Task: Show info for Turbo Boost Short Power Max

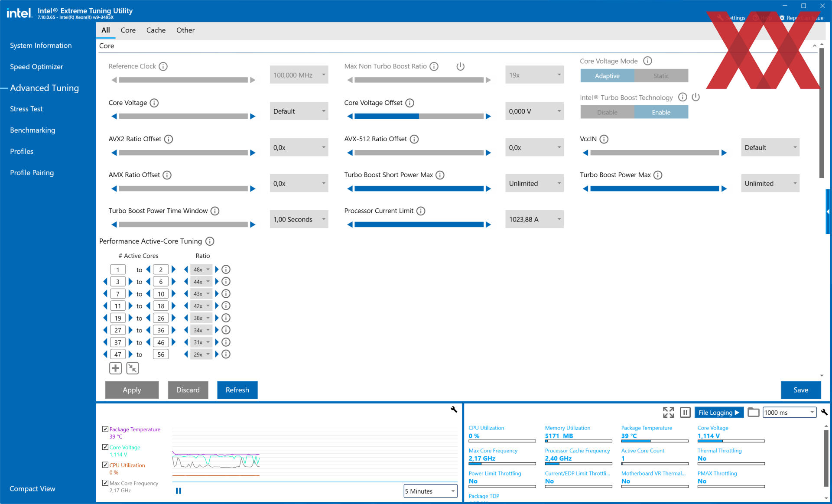Action: [440, 175]
